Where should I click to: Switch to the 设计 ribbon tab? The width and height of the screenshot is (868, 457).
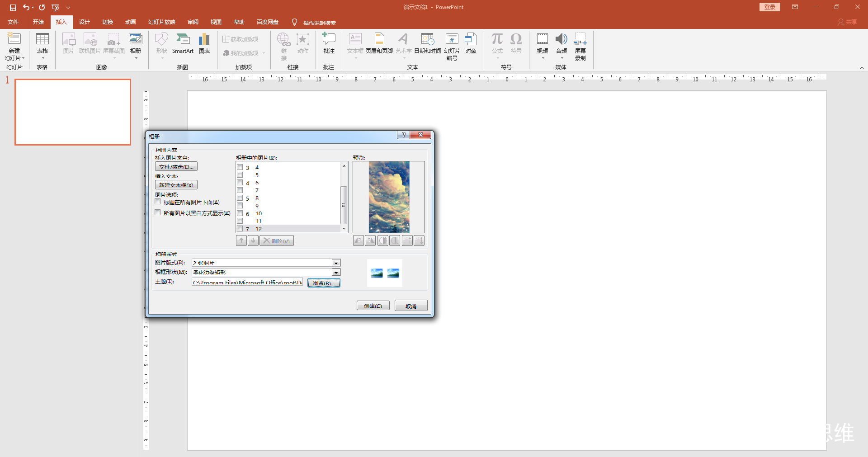point(84,22)
